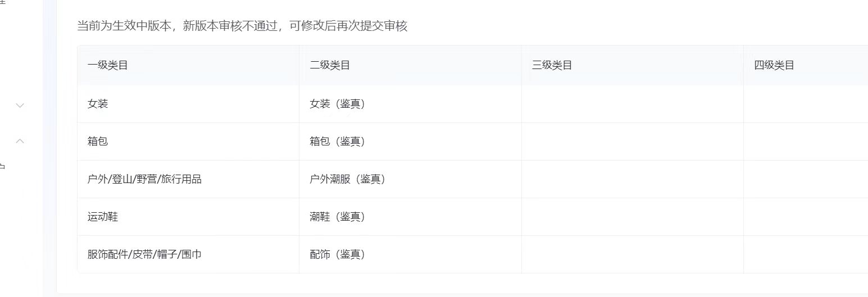Click the 箱包（鉴真） category cell
This screenshot has height=297, width=868.
point(337,141)
